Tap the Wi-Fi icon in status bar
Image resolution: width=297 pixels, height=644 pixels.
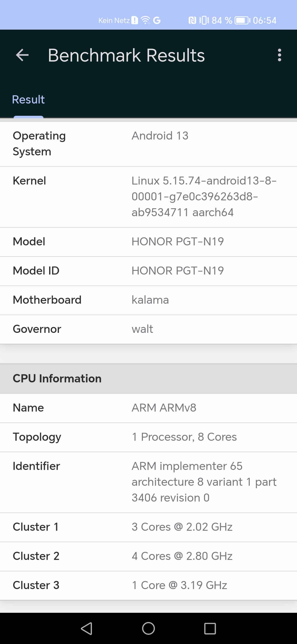pos(145,20)
